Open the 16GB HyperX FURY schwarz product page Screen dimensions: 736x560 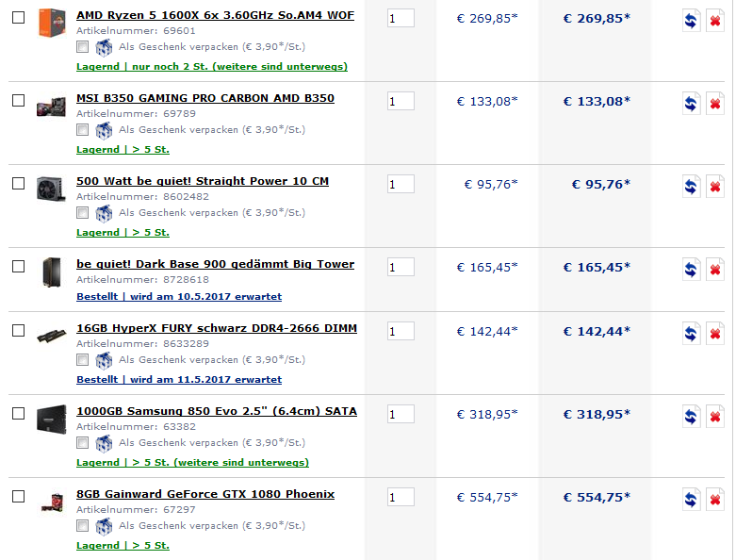217,328
